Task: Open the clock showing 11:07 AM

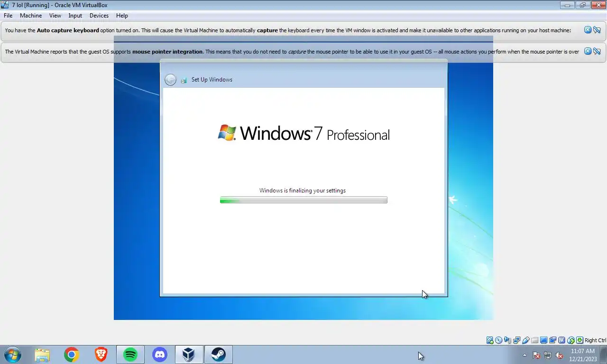Action: coord(583,355)
